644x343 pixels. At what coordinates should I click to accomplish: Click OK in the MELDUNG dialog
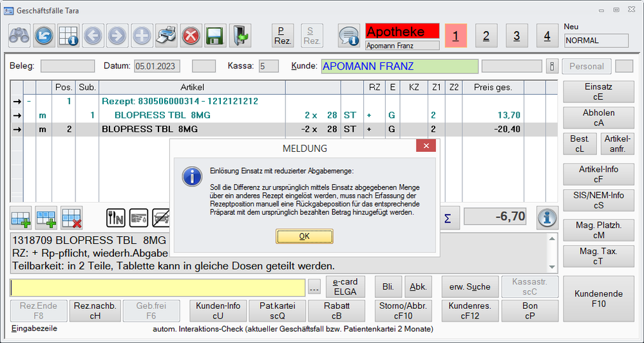click(305, 236)
